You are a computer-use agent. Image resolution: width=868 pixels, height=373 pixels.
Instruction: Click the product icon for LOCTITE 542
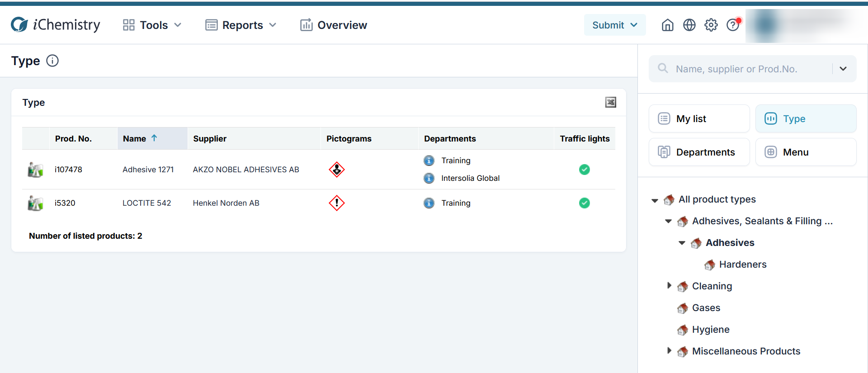35,203
